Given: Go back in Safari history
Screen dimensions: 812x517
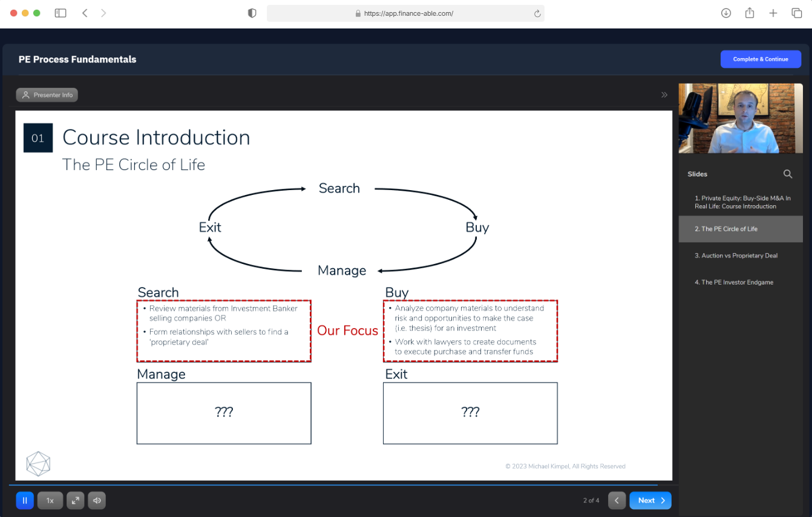Looking at the screenshot, I should click(x=85, y=13).
